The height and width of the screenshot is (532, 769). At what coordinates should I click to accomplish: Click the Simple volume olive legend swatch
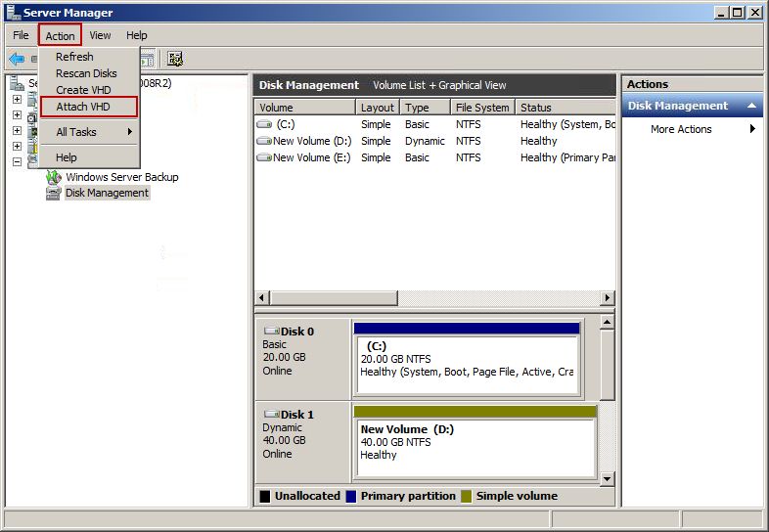click(466, 496)
